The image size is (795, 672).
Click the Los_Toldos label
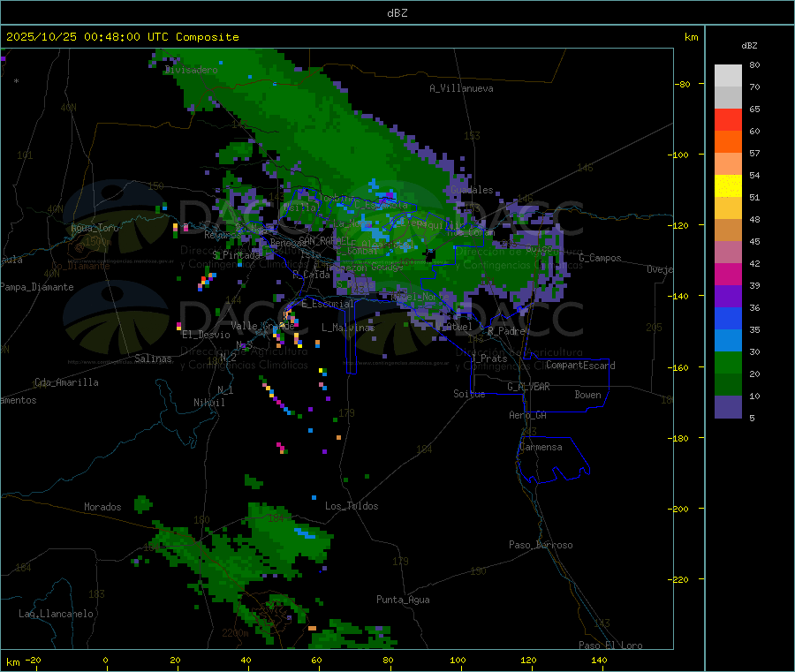[x=352, y=506]
